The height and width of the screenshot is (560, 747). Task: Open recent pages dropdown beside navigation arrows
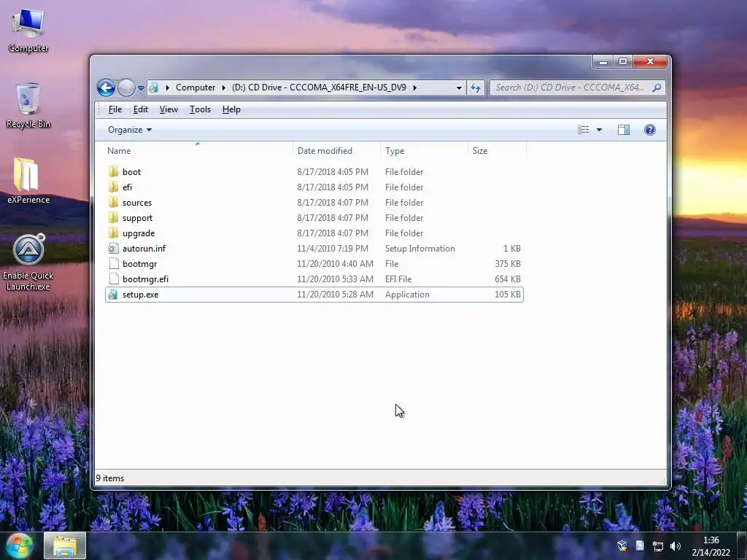(141, 88)
